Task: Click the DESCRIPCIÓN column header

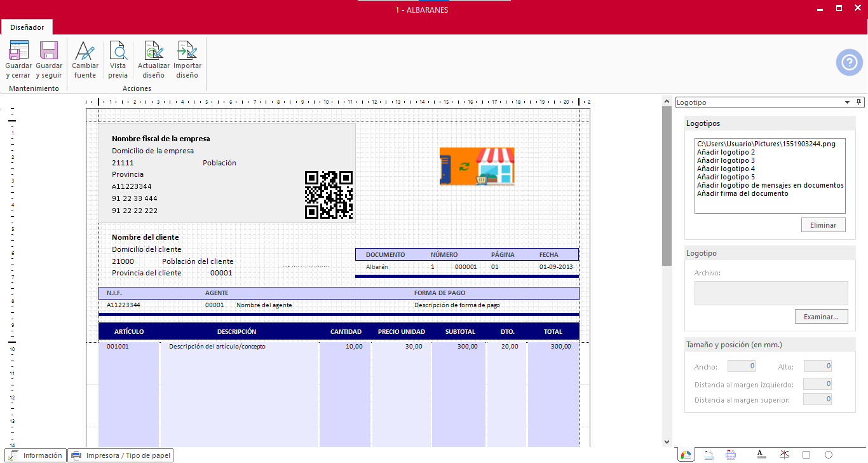Action: (x=237, y=332)
